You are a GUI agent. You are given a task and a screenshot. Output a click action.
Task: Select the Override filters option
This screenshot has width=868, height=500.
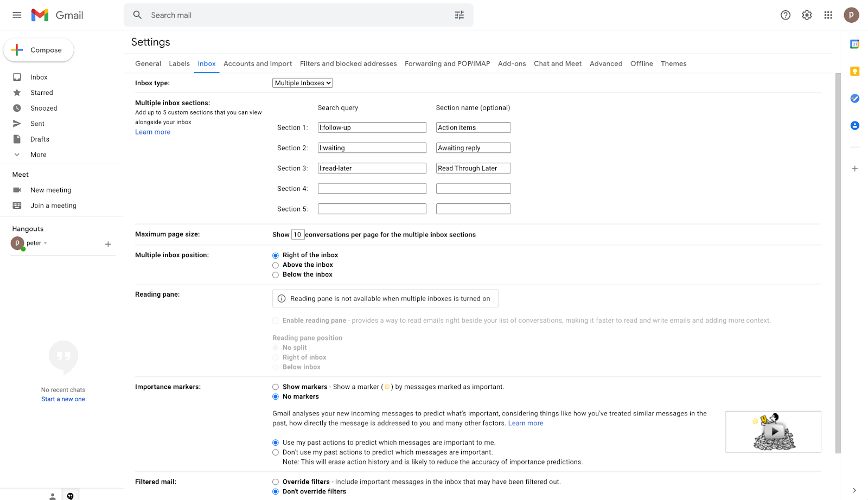[x=276, y=482]
